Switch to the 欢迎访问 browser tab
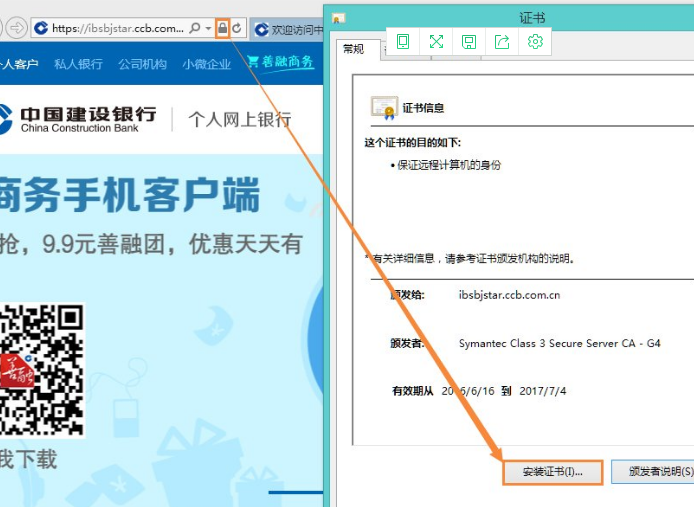The width and height of the screenshot is (694, 507). point(288,29)
